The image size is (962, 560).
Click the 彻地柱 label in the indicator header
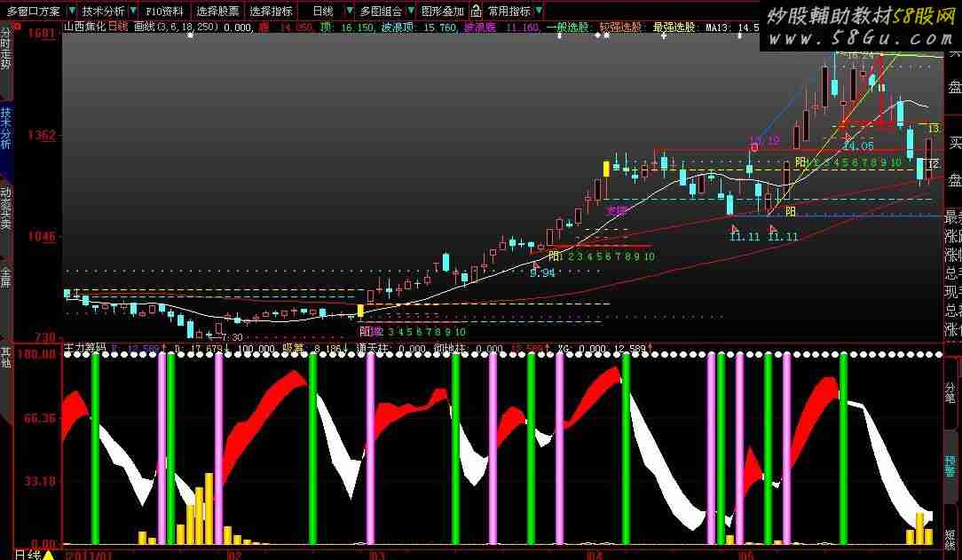tap(450, 349)
